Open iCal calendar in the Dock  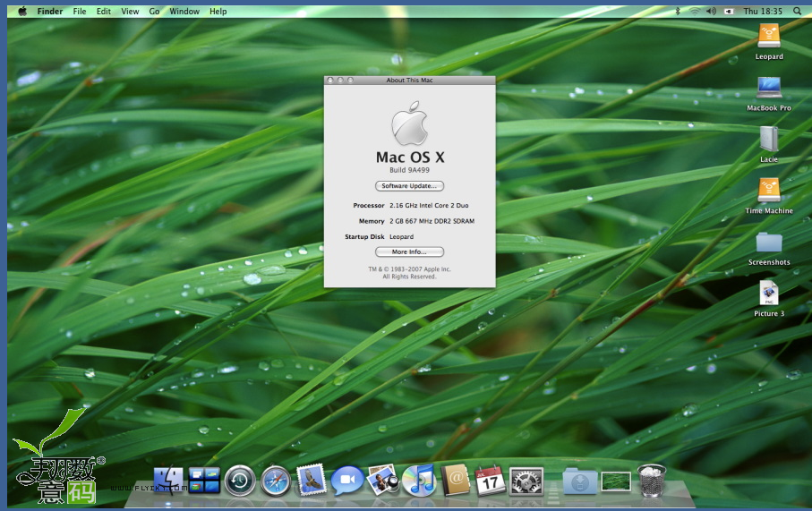[x=490, y=481]
